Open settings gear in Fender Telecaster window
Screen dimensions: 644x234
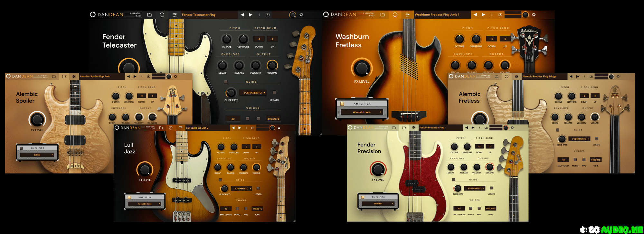(x=301, y=15)
